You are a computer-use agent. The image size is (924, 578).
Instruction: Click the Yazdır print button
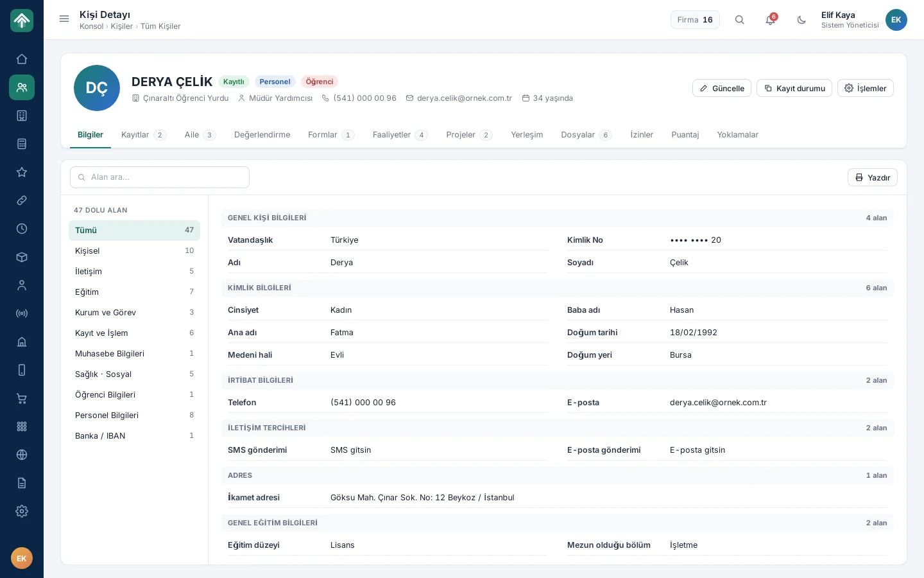873,177
